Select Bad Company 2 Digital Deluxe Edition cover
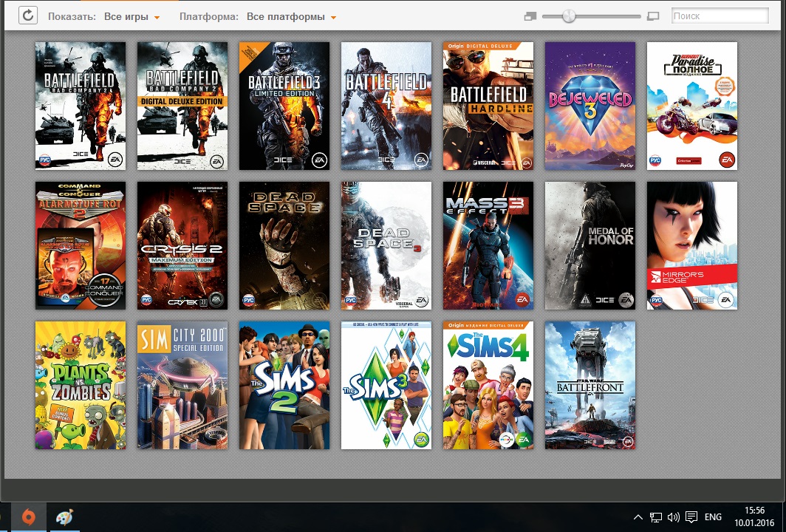 click(182, 106)
